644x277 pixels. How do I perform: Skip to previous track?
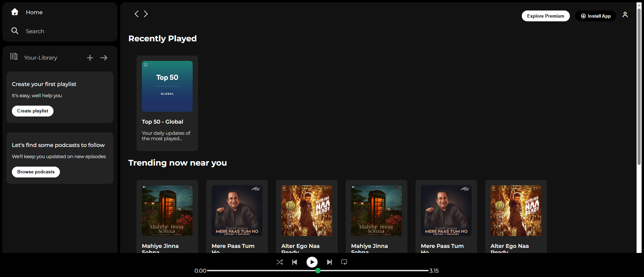click(x=295, y=262)
